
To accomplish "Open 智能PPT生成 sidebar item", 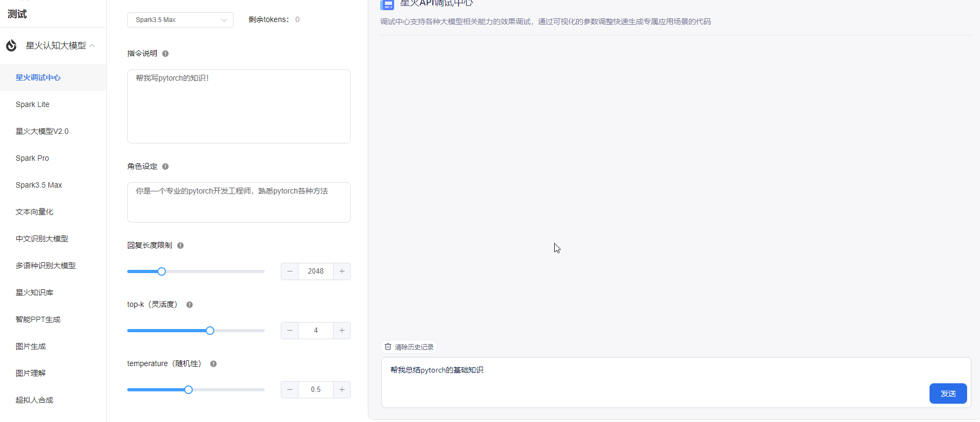I will coord(38,319).
